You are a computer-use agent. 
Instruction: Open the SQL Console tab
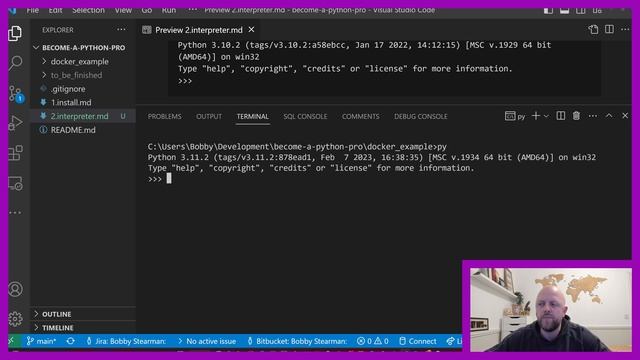tap(305, 116)
